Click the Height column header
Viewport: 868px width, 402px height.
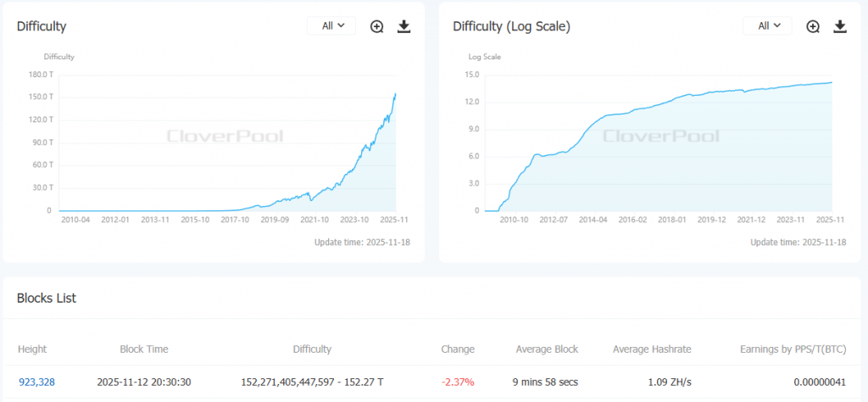(32, 349)
